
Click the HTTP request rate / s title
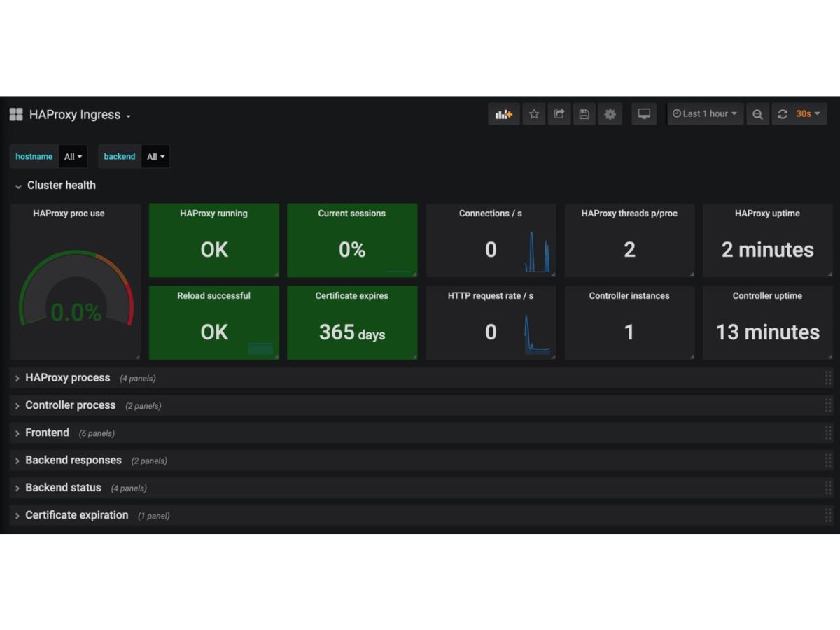(491, 296)
